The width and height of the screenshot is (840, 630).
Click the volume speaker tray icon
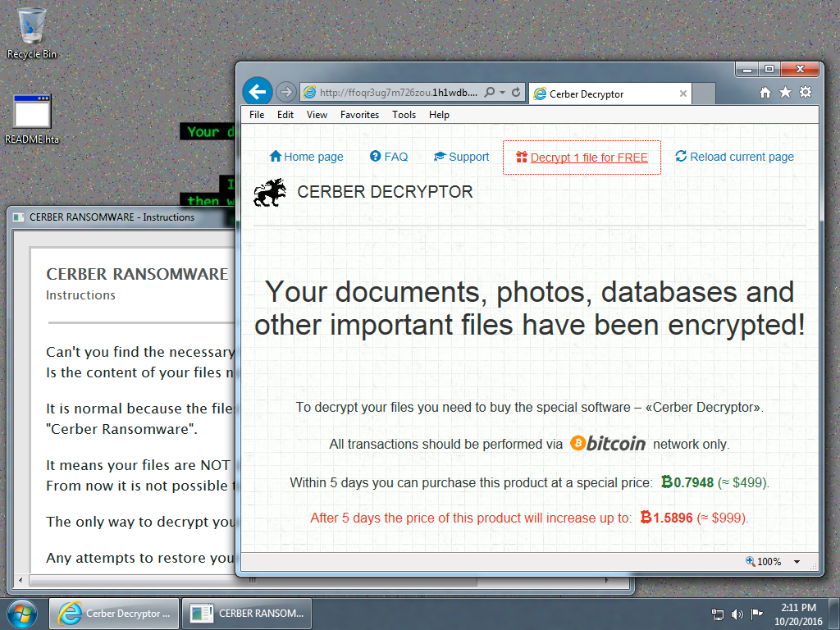point(737,614)
